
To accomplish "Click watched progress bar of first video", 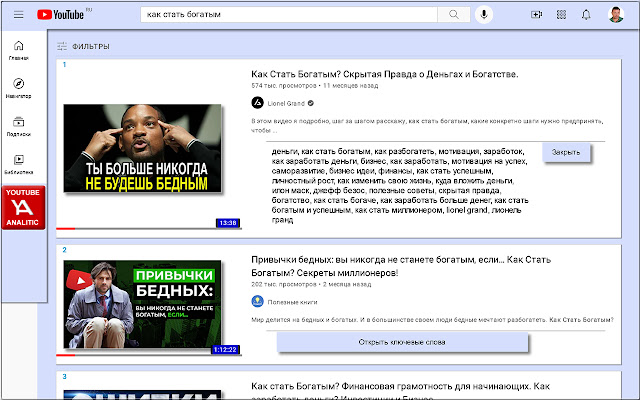I will (149, 229).
